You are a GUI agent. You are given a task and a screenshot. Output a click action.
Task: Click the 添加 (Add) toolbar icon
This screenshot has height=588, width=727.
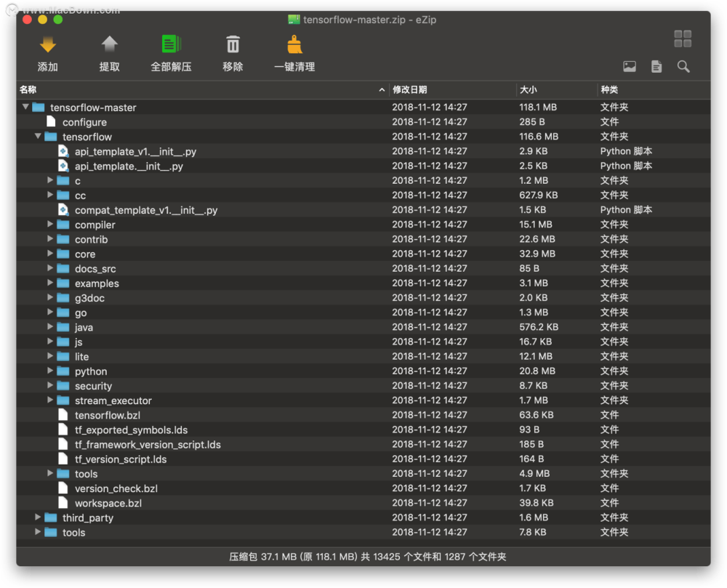[x=48, y=45]
